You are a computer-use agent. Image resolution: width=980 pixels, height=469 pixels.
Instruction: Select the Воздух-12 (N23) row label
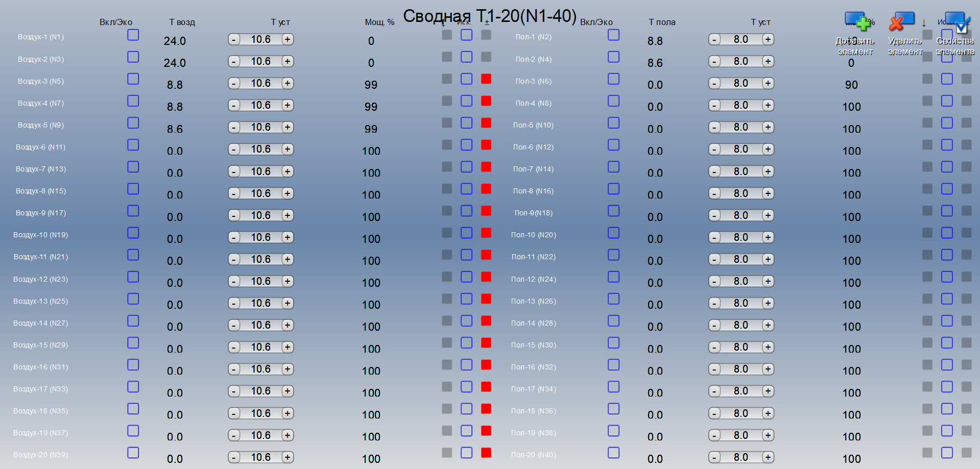pos(40,279)
